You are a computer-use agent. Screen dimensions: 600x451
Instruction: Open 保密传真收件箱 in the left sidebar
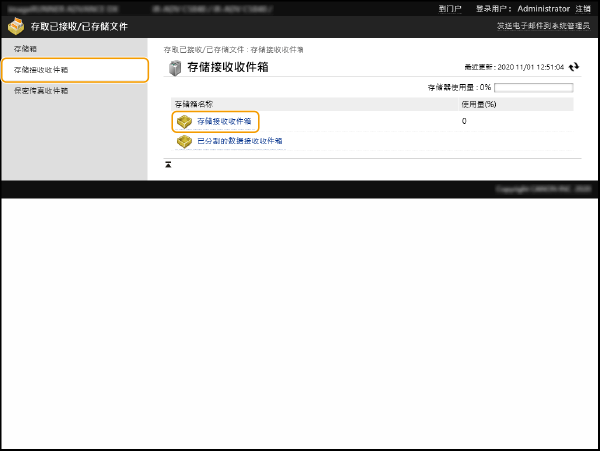tap(42, 91)
